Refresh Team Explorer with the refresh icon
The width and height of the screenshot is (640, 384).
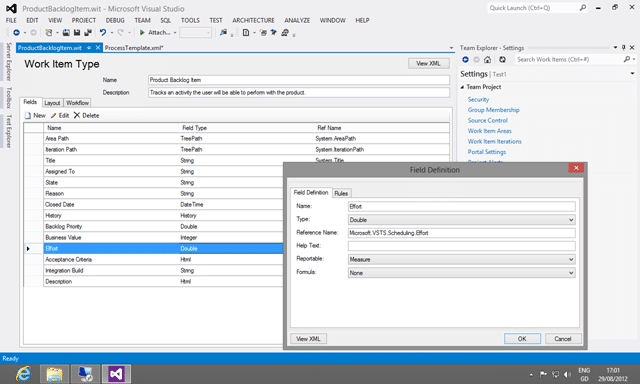coord(502,60)
